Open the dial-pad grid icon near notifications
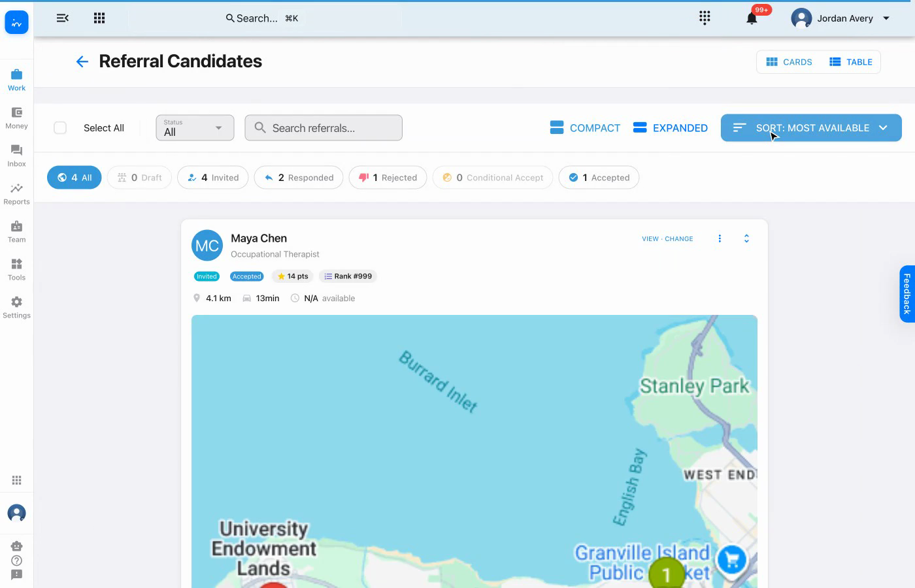This screenshot has width=915, height=588. pos(705,18)
